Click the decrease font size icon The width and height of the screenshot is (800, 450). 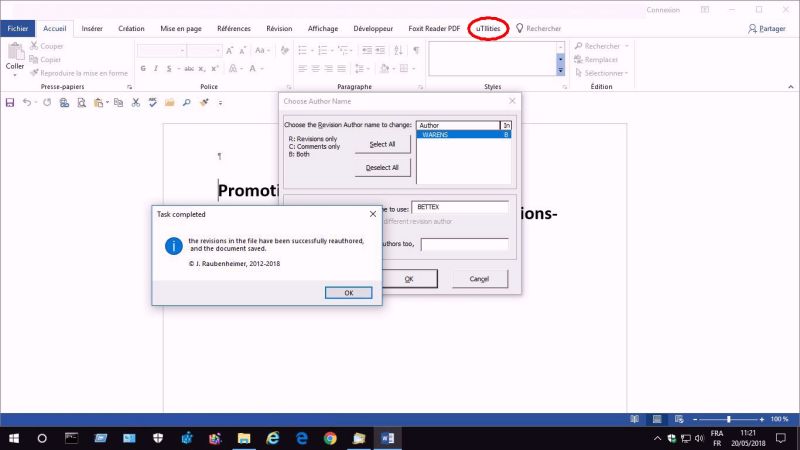(x=243, y=50)
